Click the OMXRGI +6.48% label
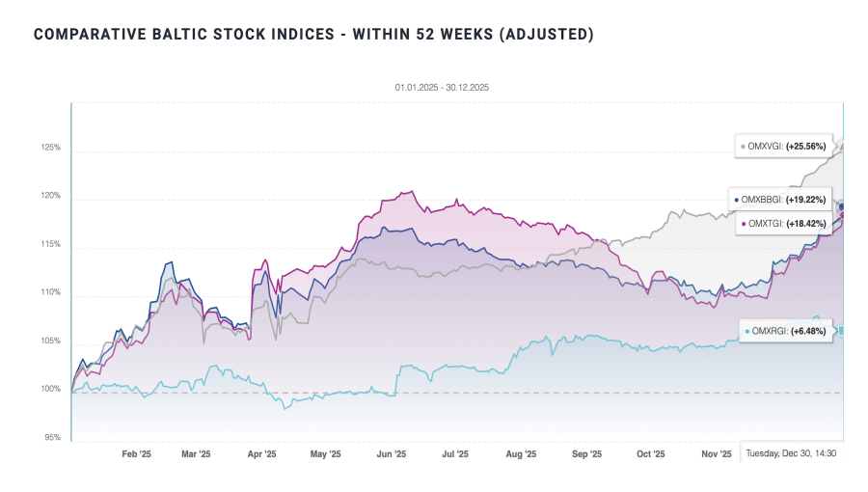868x492 pixels. tap(787, 332)
